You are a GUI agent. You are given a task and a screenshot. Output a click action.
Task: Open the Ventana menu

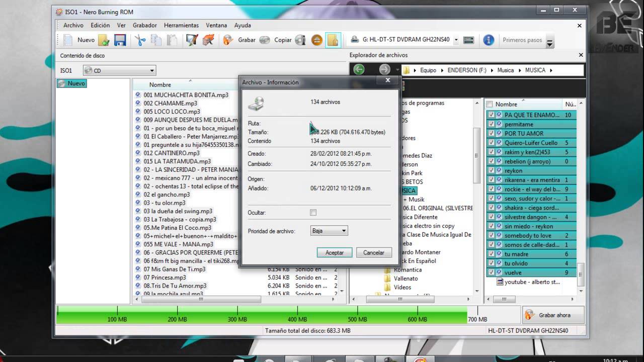click(216, 25)
